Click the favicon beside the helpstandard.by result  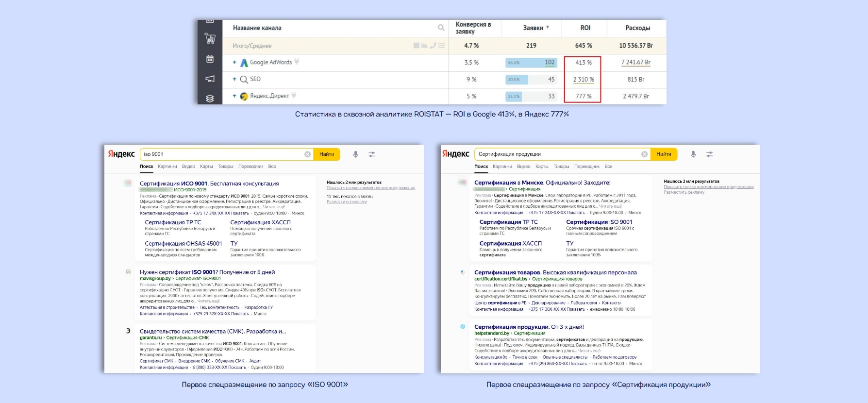(x=463, y=327)
